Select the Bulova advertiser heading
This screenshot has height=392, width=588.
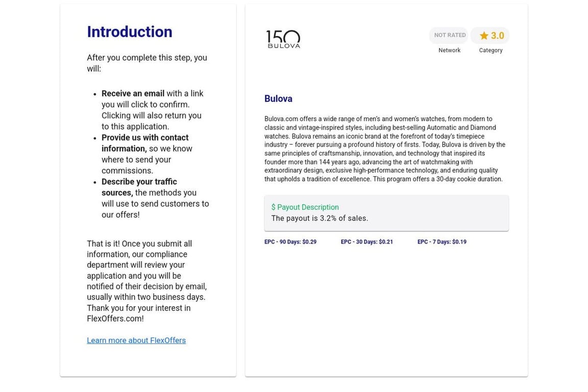(278, 99)
